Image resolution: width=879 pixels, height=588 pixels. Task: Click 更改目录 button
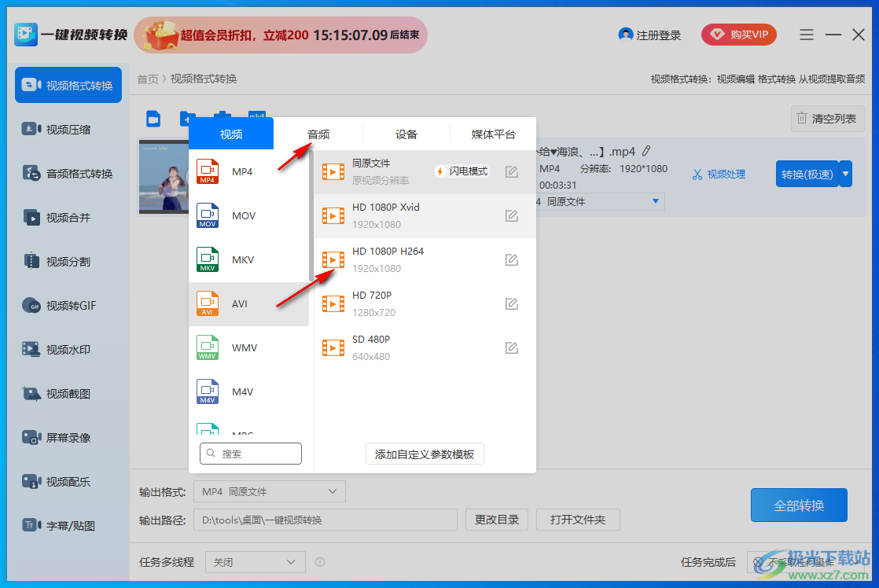pyautogui.click(x=497, y=520)
